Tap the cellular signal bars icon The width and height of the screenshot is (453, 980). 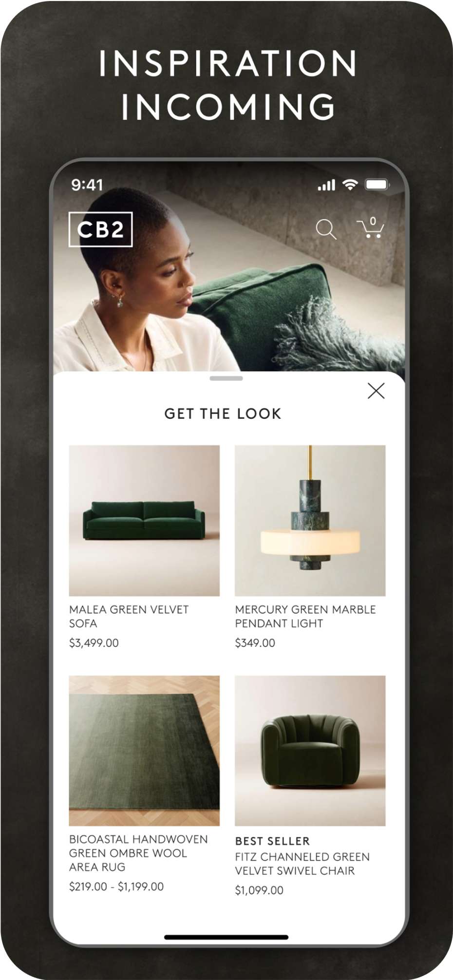pyautogui.click(x=326, y=185)
